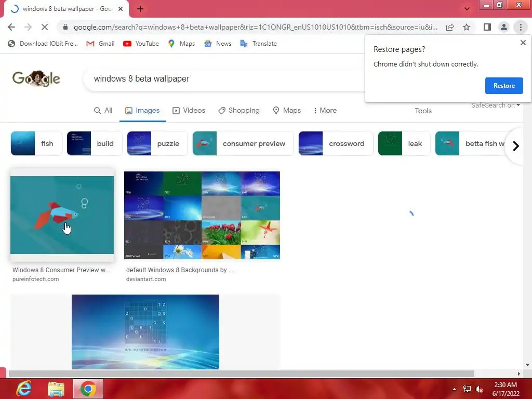
Task: Open the News bookmark
Action: [218, 44]
